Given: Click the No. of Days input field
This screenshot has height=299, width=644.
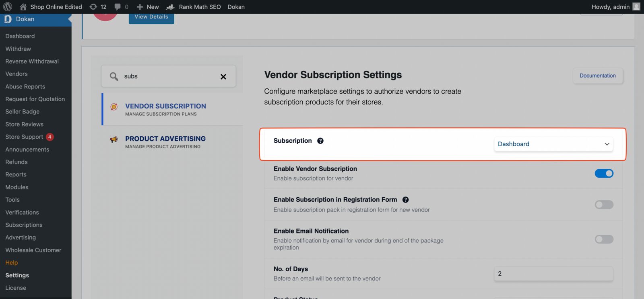Looking at the screenshot, I should (x=553, y=274).
